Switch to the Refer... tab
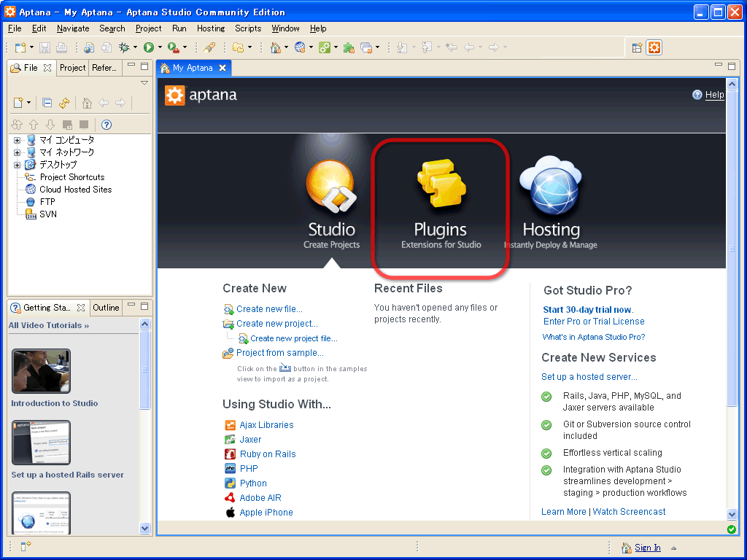 pyautogui.click(x=104, y=68)
